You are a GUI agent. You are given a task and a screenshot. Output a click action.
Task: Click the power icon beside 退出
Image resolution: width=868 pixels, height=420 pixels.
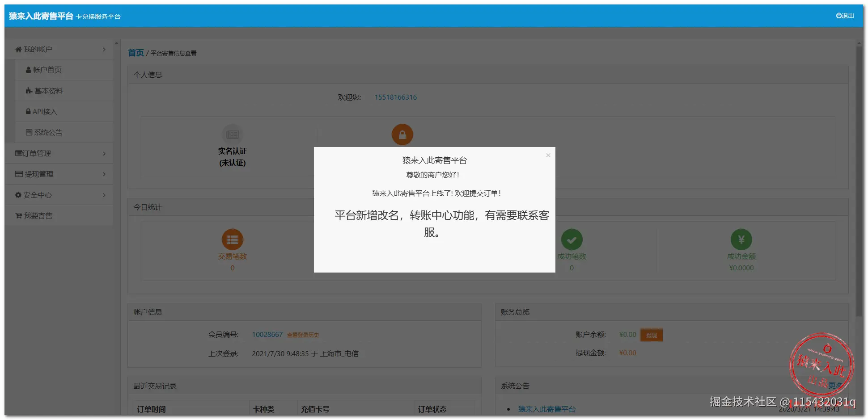click(x=838, y=16)
